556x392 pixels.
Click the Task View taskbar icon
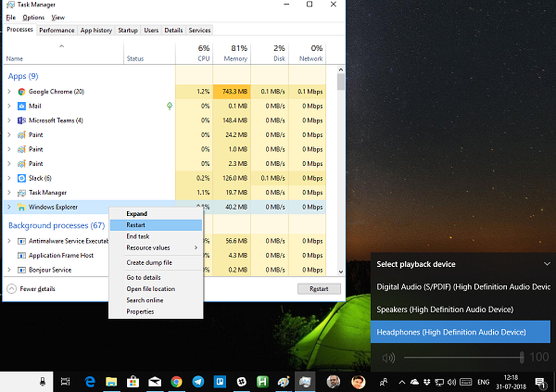click(65, 381)
